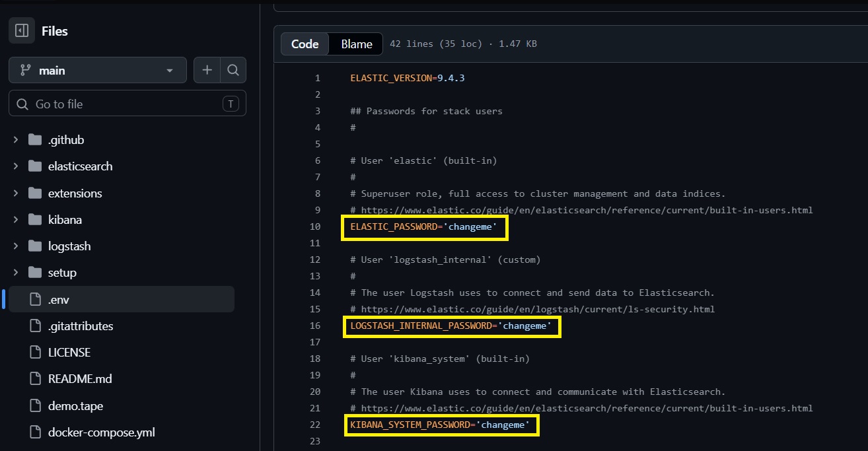Click the git branch icon beside main
The height and width of the screenshot is (451, 868).
(26, 70)
